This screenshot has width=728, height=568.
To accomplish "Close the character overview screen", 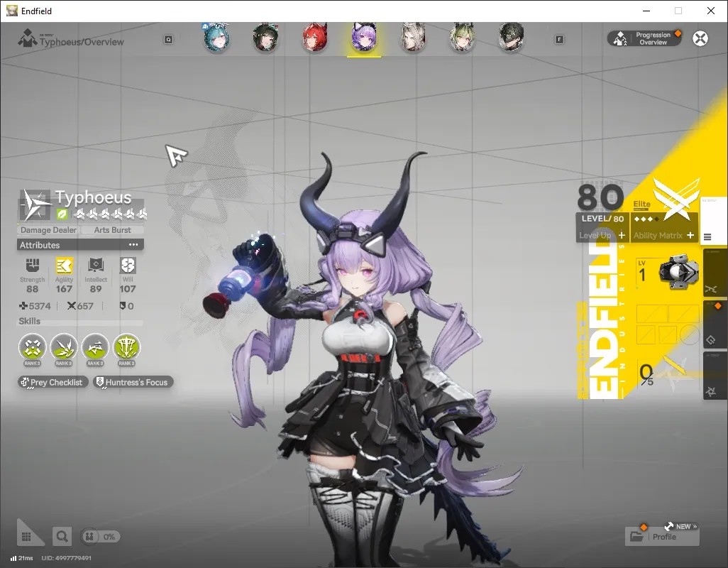I will [x=700, y=38].
